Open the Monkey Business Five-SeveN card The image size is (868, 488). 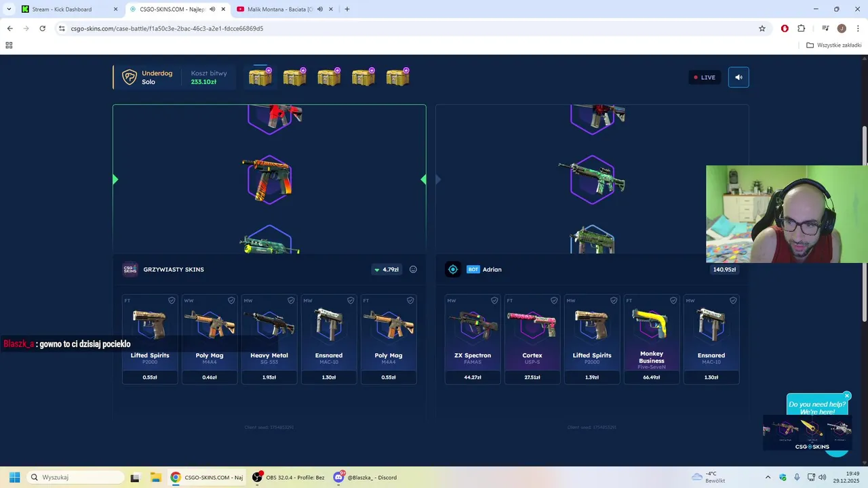pos(652,339)
